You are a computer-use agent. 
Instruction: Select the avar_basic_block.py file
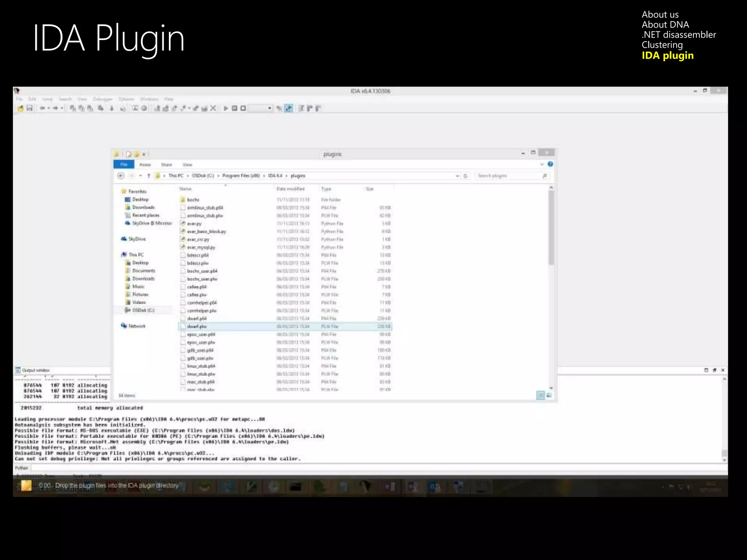point(204,232)
